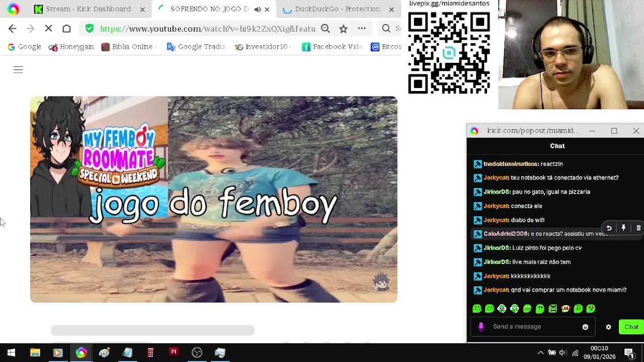Open chat settings gear
644x362 pixels.
pyautogui.click(x=608, y=327)
